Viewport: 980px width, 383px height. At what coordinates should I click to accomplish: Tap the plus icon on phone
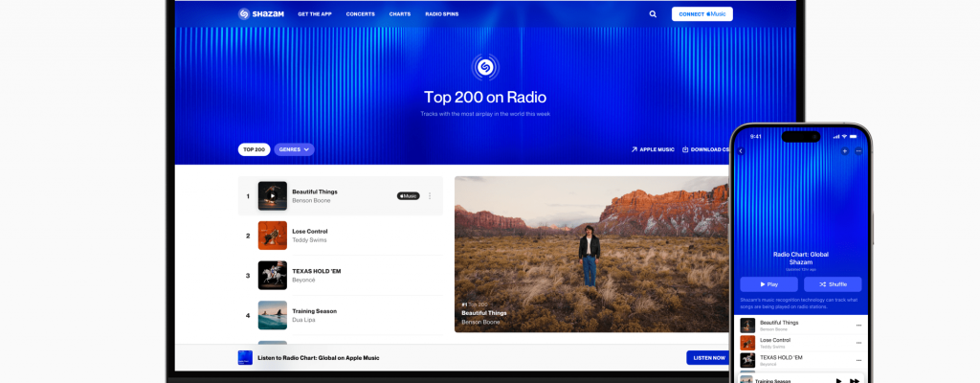coord(844,151)
